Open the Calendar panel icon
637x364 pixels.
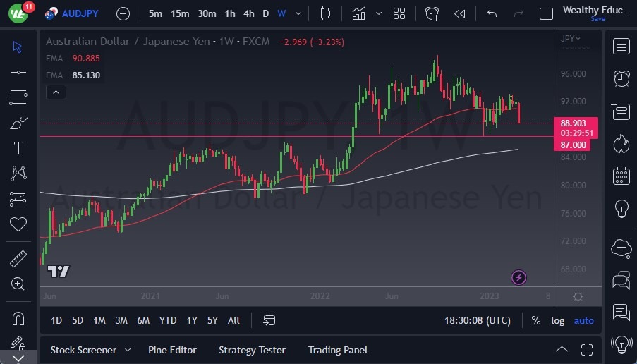[621, 176]
